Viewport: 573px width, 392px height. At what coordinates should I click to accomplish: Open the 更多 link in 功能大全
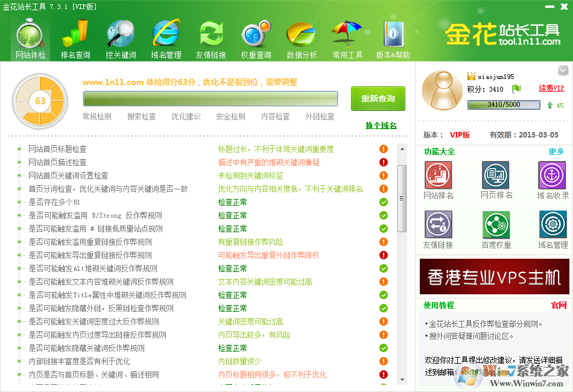click(556, 151)
